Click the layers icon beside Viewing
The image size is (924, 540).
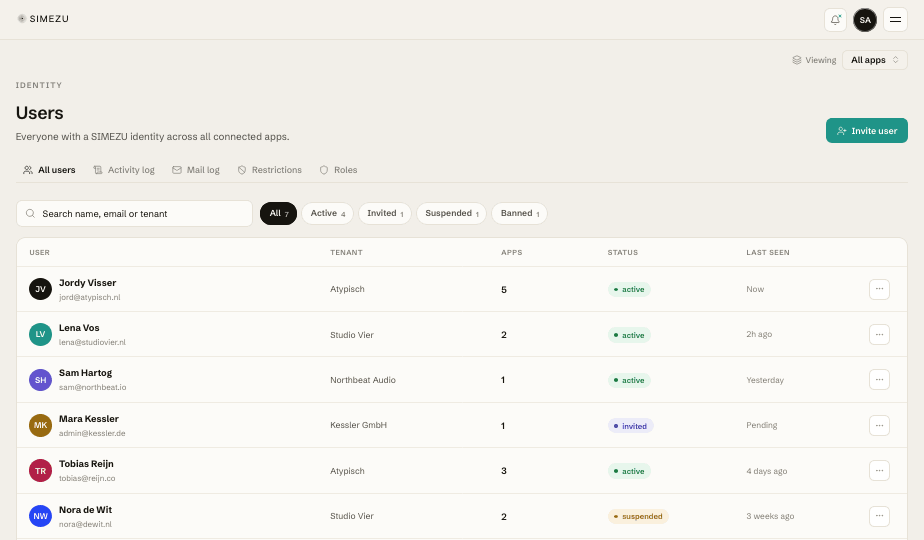[x=797, y=60]
